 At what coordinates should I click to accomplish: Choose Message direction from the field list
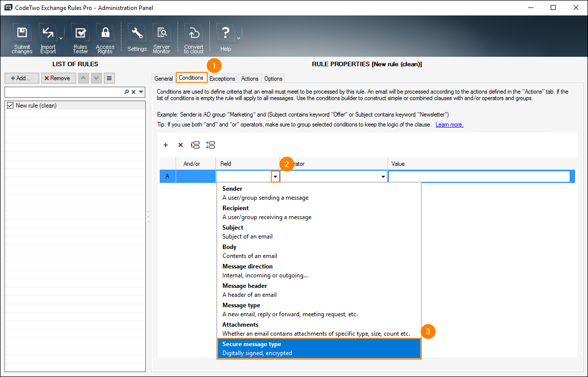[319, 271]
